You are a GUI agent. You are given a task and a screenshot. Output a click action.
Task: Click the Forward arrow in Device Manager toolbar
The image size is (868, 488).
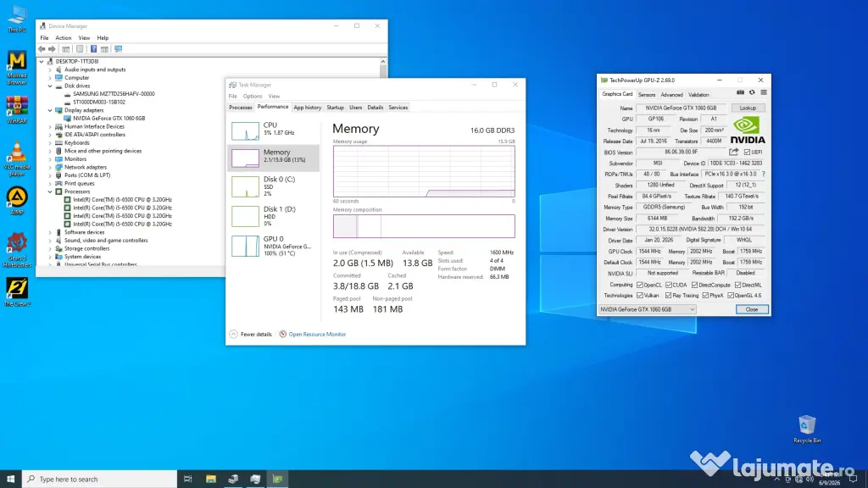point(52,49)
